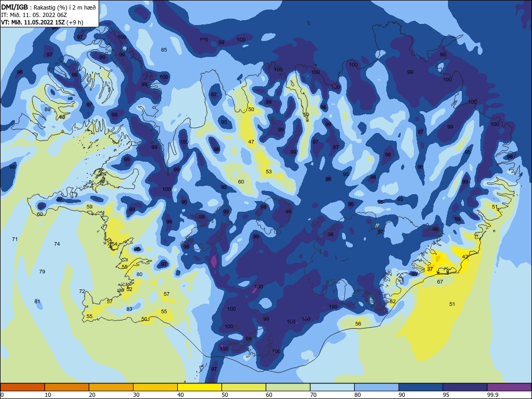This screenshot has width=532, height=399.
Task: Click the ocean value 71
Action: pyautogui.click(x=15, y=239)
